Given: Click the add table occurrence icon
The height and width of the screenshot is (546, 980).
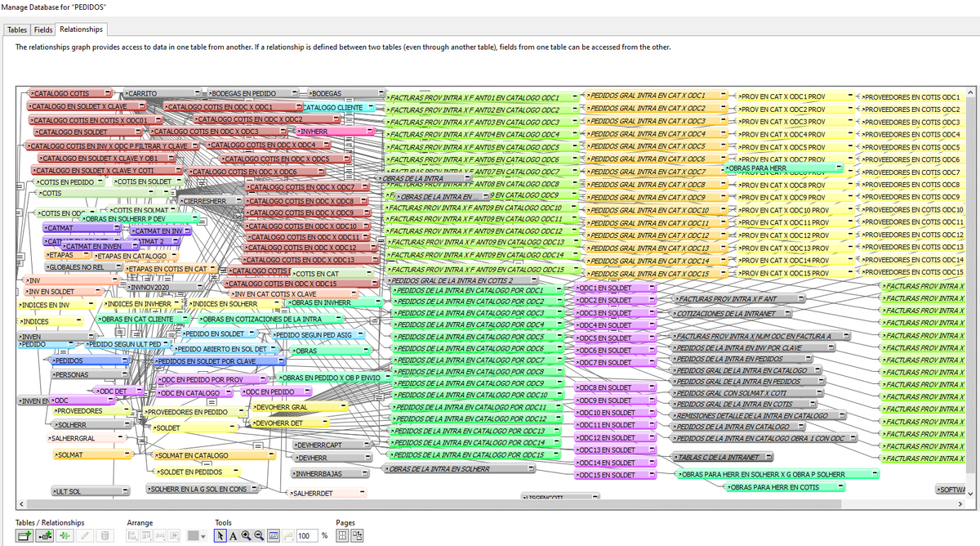Looking at the screenshot, I should (24, 535).
